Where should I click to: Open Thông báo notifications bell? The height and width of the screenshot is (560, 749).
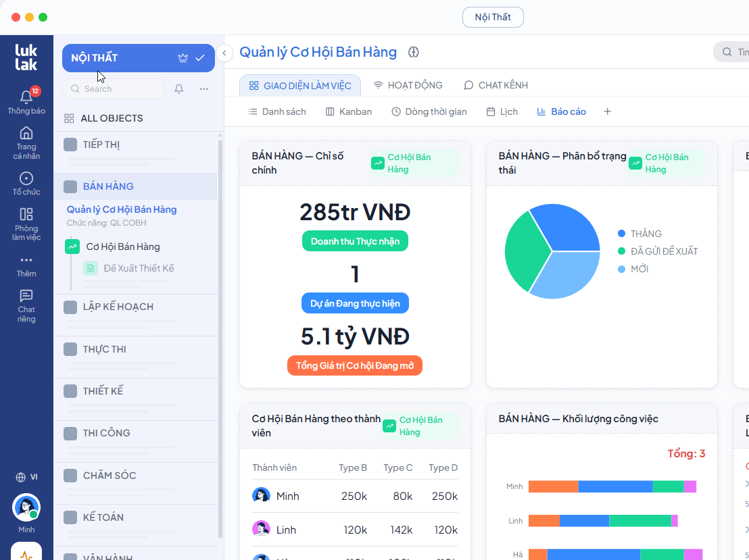26,97
